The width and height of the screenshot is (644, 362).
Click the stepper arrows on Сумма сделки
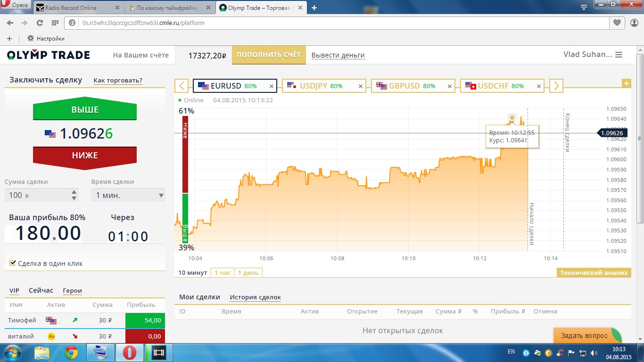[x=74, y=195]
